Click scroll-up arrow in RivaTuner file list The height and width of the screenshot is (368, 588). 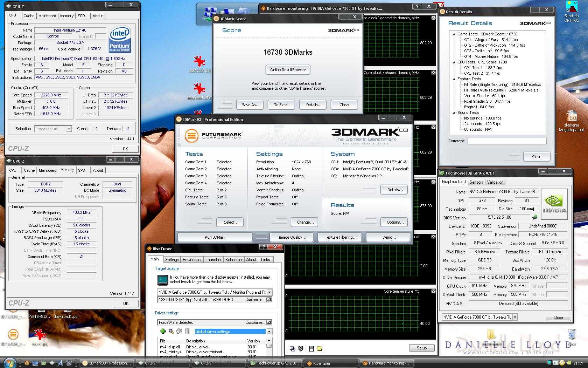click(269, 341)
